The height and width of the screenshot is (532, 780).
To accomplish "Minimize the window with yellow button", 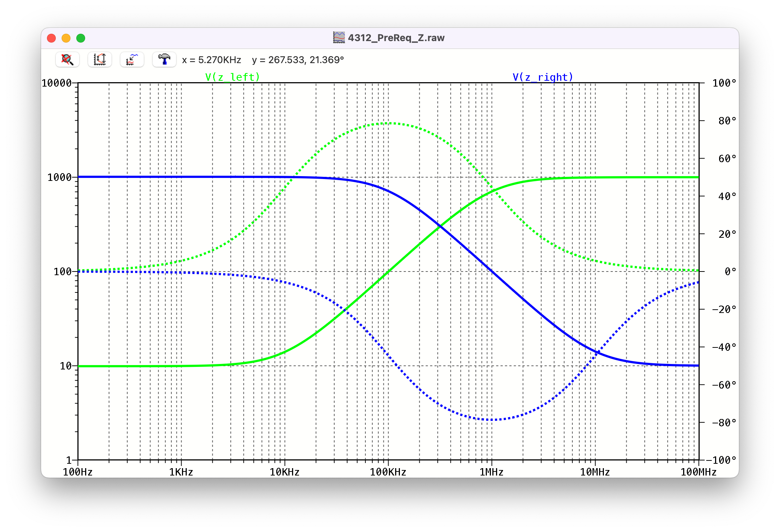I will coord(66,38).
